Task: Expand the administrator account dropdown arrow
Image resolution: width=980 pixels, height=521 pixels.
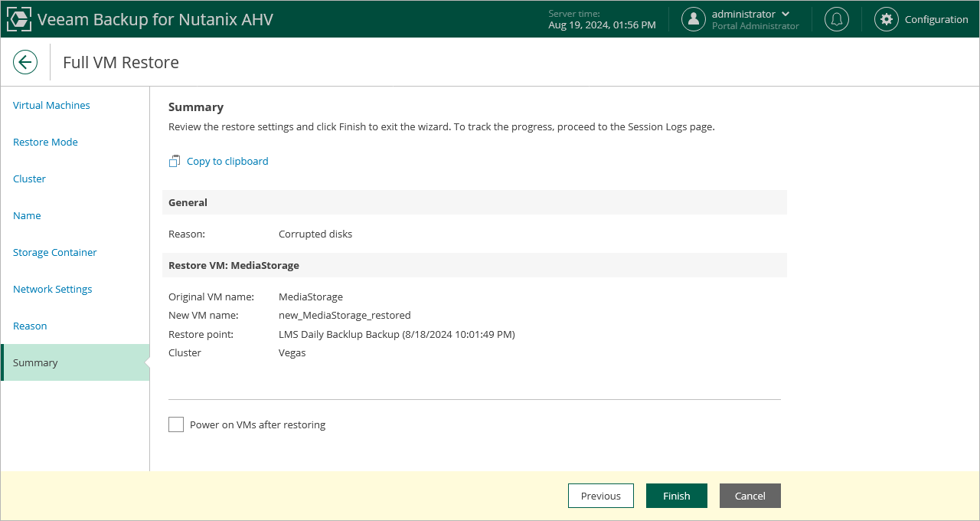Action: (x=786, y=14)
